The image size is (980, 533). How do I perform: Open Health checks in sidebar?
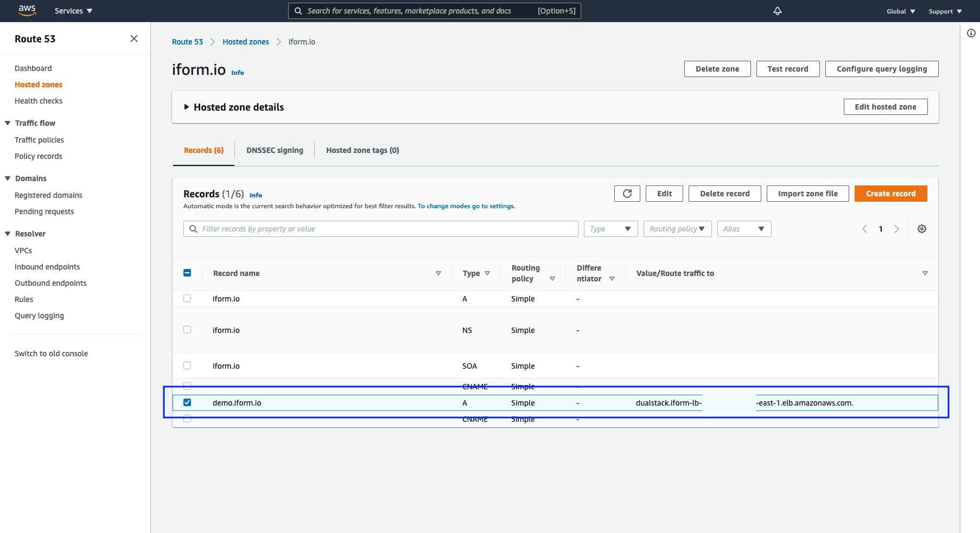pyautogui.click(x=39, y=101)
